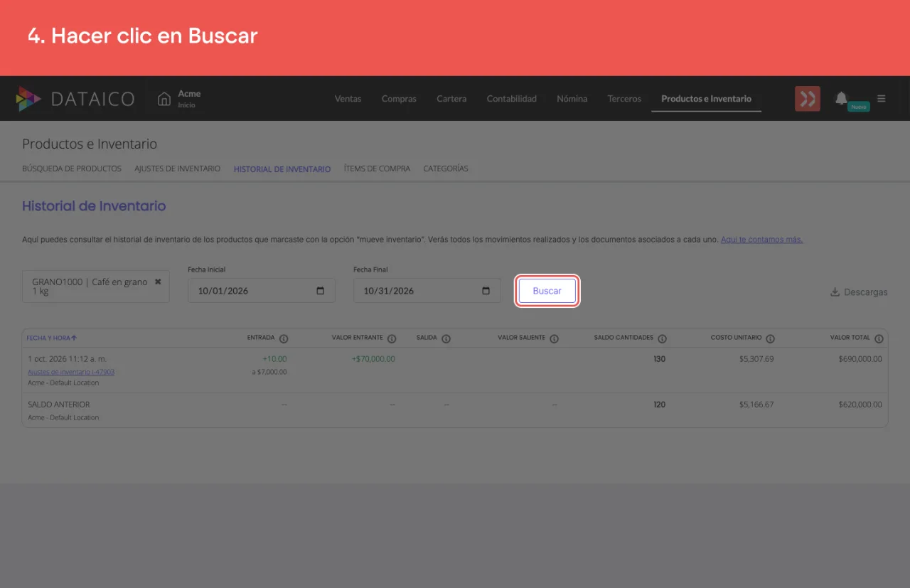Show info for Valor Entrante column
Image resolution: width=910 pixels, height=588 pixels.
click(x=392, y=338)
